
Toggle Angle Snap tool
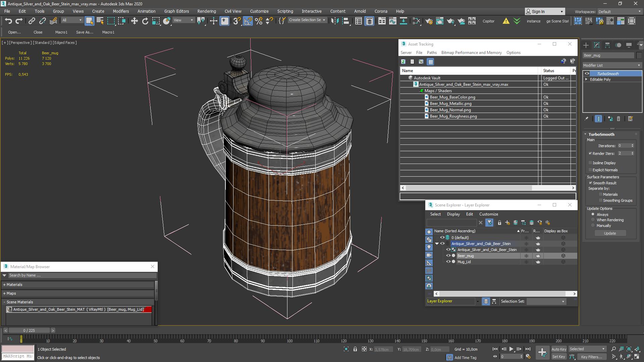(248, 21)
